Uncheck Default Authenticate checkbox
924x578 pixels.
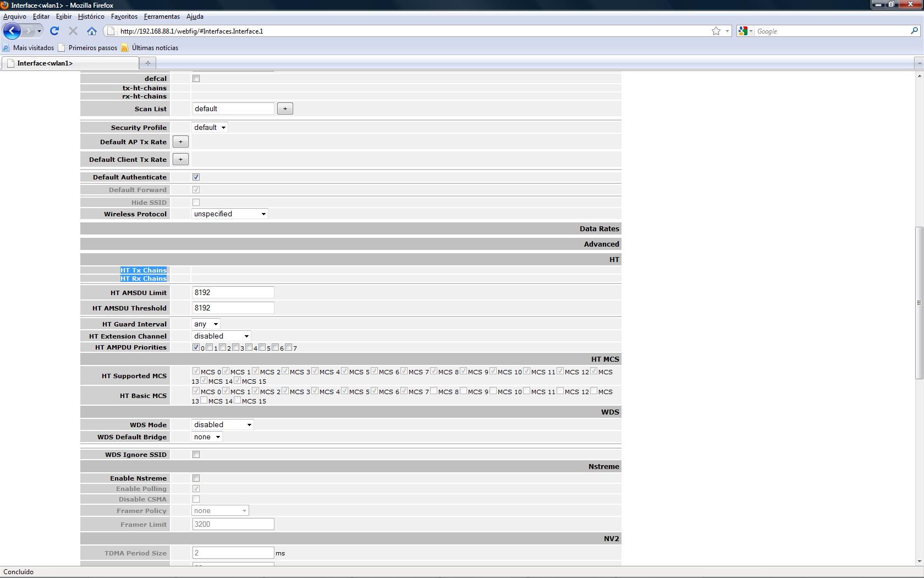tap(196, 177)
